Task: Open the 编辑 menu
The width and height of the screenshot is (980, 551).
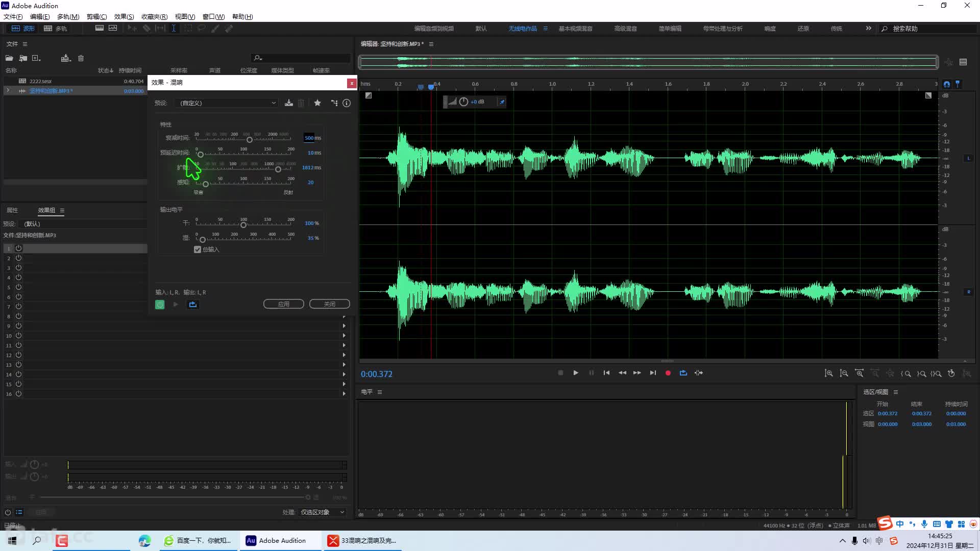Action: tap(40, 16)
